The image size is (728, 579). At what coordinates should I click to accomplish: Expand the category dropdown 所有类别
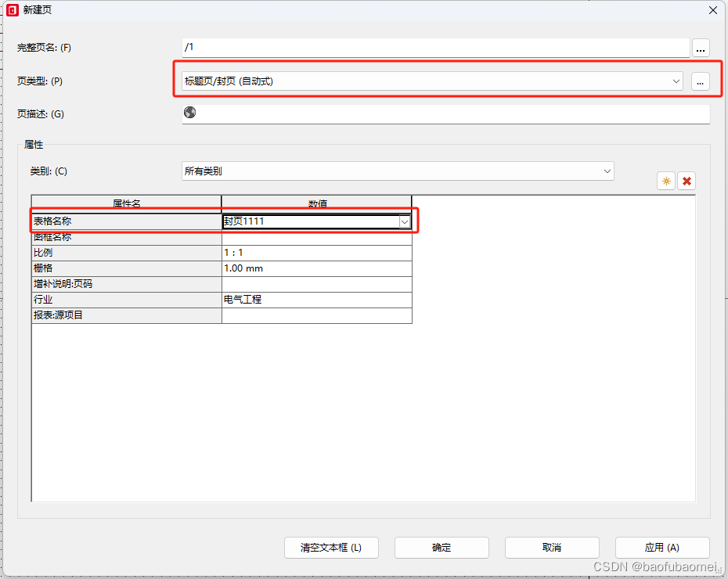click(x=607, y=171)
